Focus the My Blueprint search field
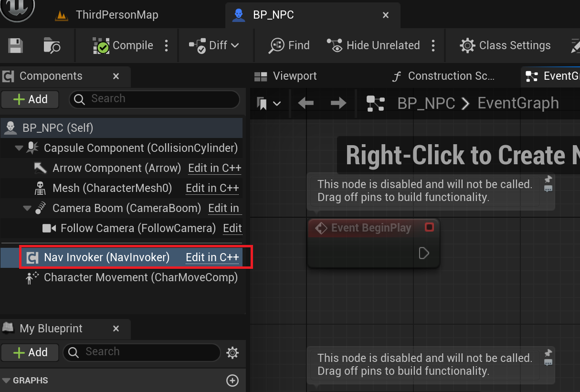Screen dimensions: 580x392 (142, 352)
